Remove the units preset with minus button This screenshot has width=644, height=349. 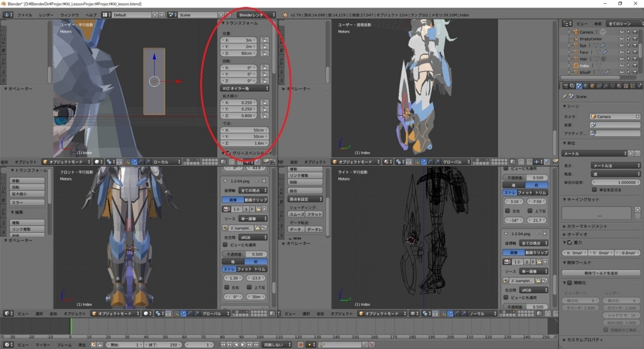(x=638, y=153)
